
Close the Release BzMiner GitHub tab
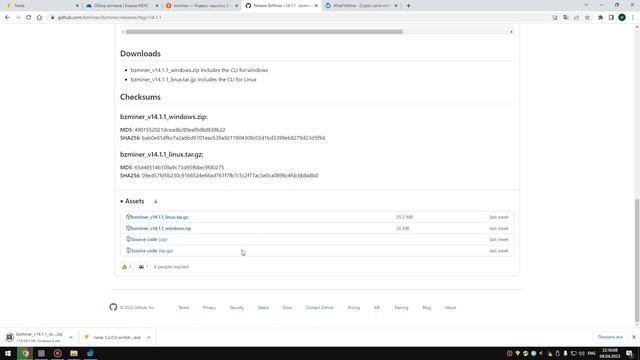[x=316, y=6]
